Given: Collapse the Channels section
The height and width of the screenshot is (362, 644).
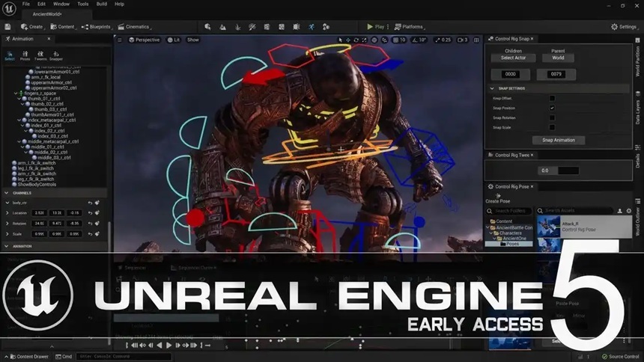Looking at the screenshot, I should click(x=7, y=192).
